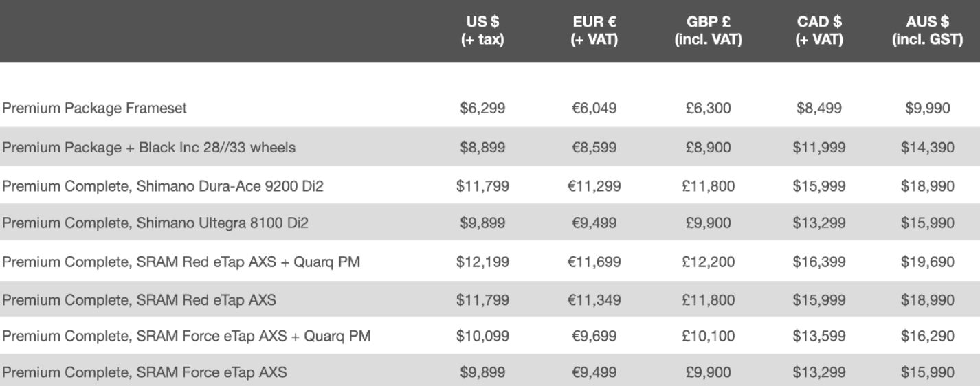Click the AUS $ column header
This screenshot has height=386, width=980.
(x=928, y=32)
